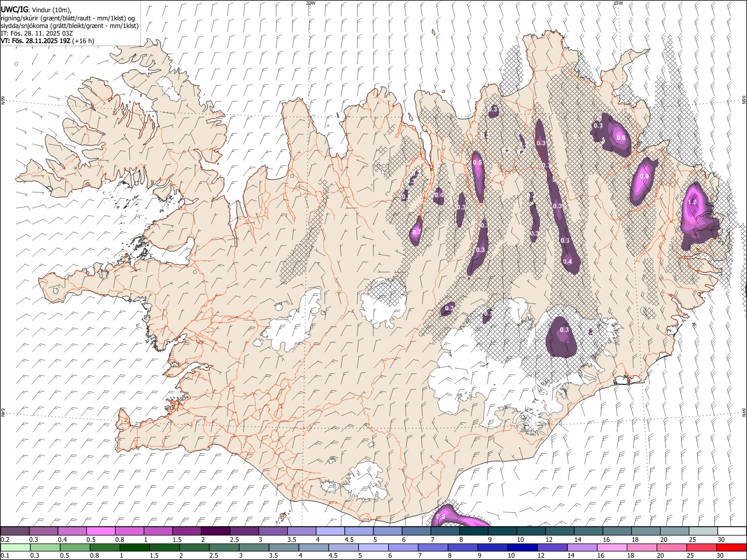Screen dimensions: 747x560
Task: Click the '0.1' label in the bottom legend row
Action: point(5,556)
